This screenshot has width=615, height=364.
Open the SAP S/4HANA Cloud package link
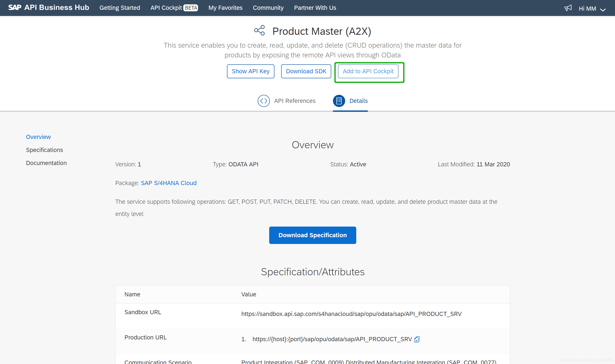click(x=169, y=183)
